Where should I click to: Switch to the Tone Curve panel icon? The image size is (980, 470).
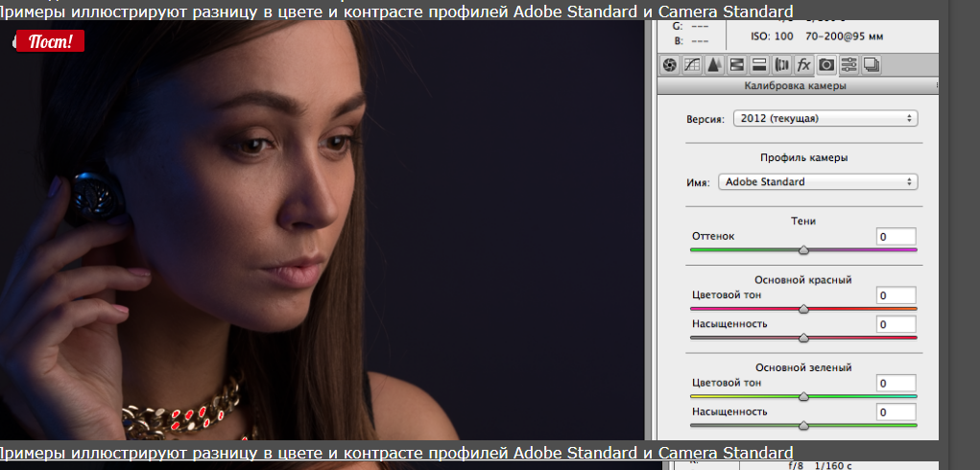click(692, 65)
